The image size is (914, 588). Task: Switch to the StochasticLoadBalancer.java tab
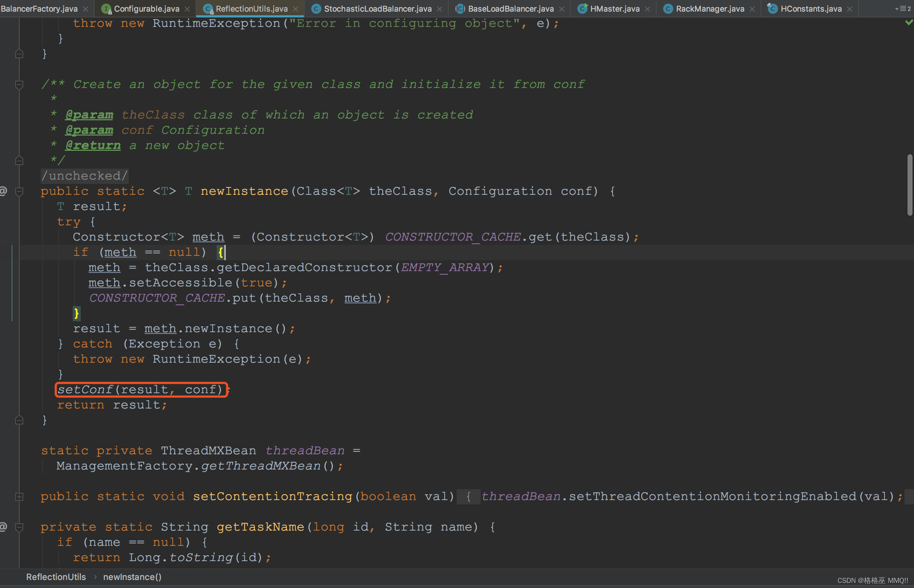(x=377, y=8)
